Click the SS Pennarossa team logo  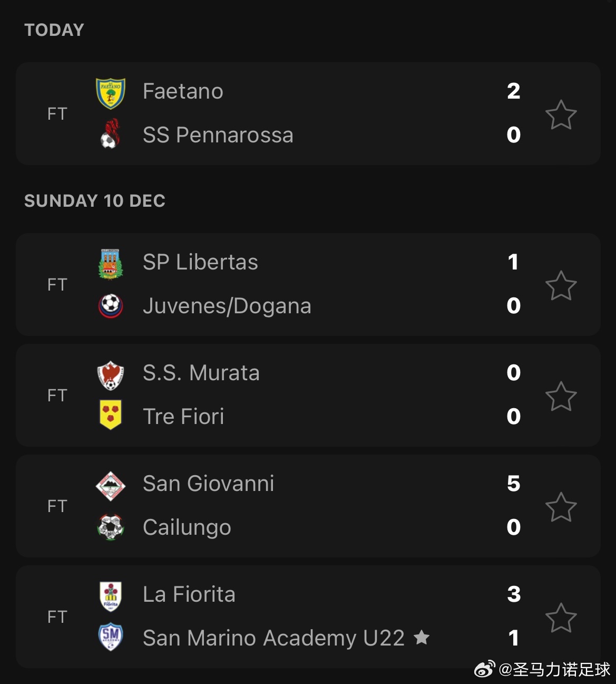(111, 134)
